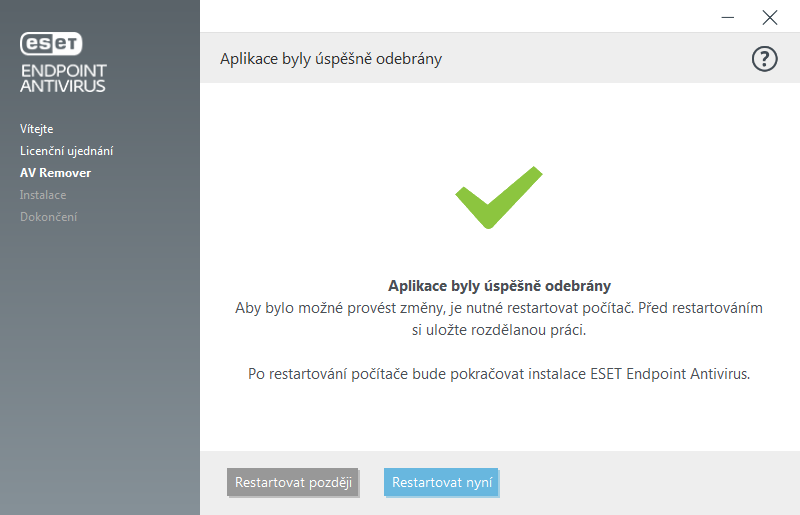Minimize the installer window
The width and height of the screenshot is (800, 515).
point(725,16)
